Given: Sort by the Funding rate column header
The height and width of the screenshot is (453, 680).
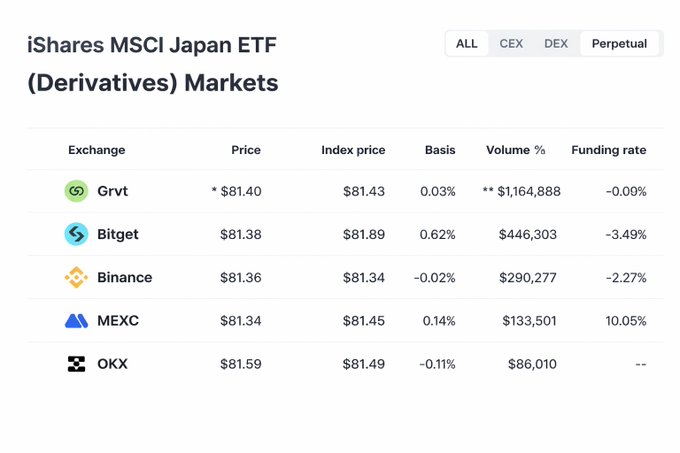Looking at the screenshot, I should pos(608,150).
